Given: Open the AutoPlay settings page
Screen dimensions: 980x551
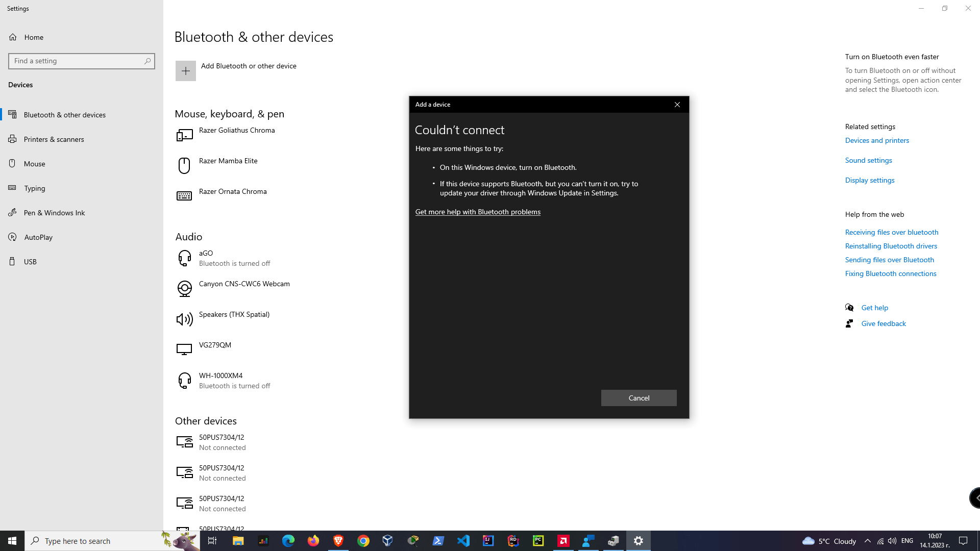Looking at the screenshot, I should coord(38,237).
